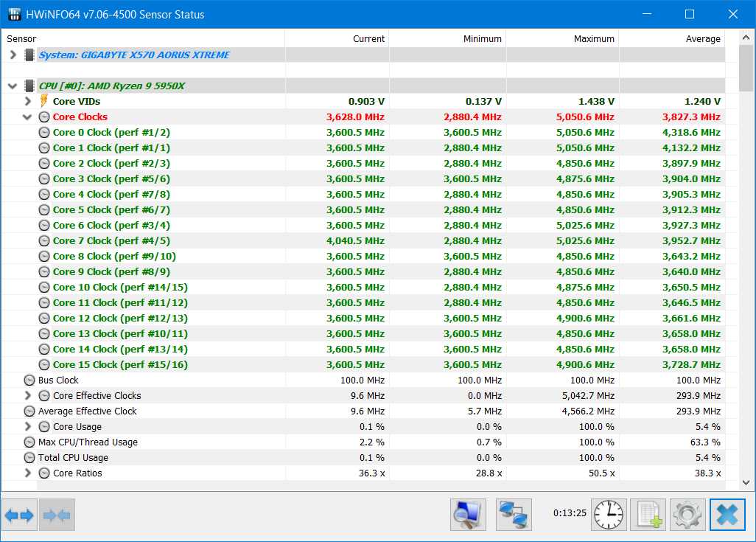Click the clock icon beside Core Usage
This screenshot has width=756, height=542.
(44, 427)
